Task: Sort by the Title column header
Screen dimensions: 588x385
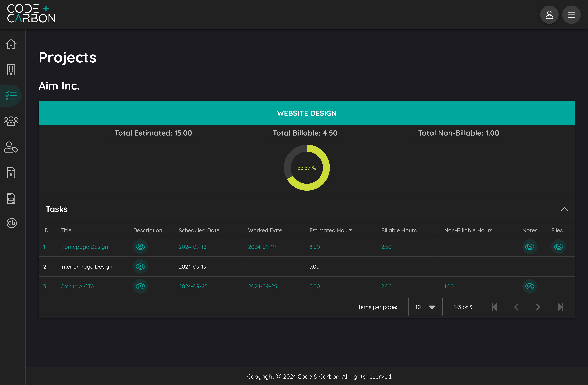Action: (x=66, y=230)
